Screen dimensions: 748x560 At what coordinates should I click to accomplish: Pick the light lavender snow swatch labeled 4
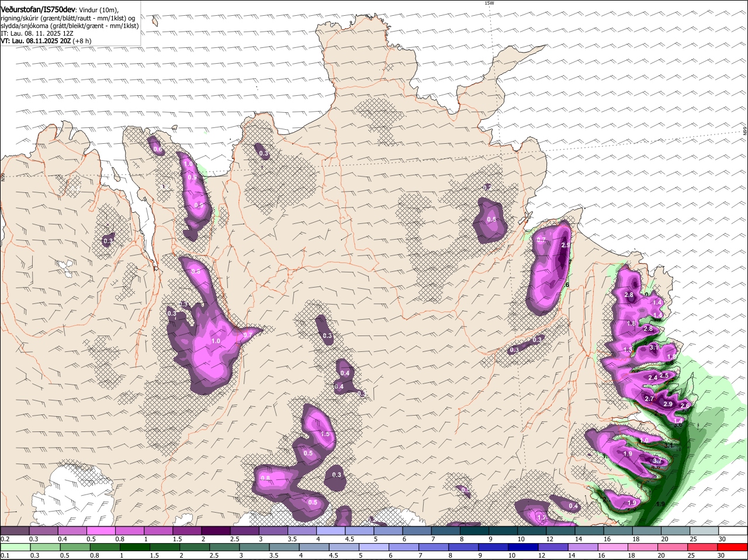tap(330, 531)
